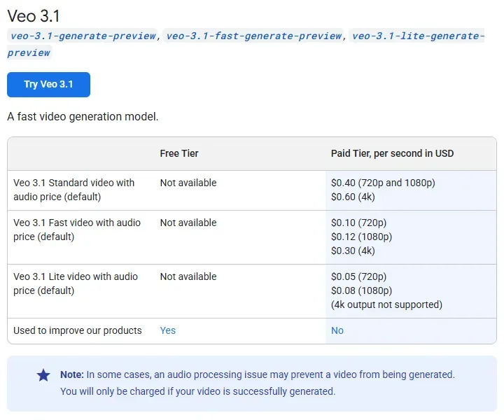Open the veo-3.1-generate-preview model link
The image size is (504, 420).
[83, 36]
